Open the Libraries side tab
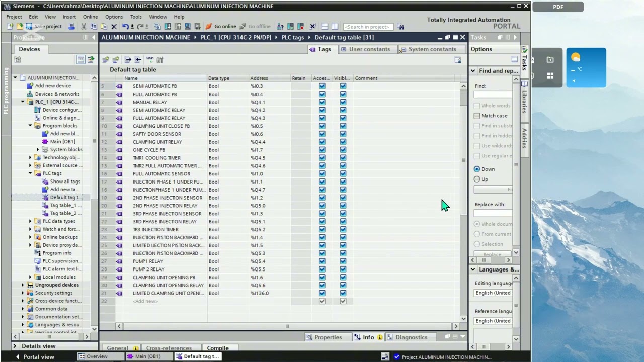 click(x=524, y=100)
